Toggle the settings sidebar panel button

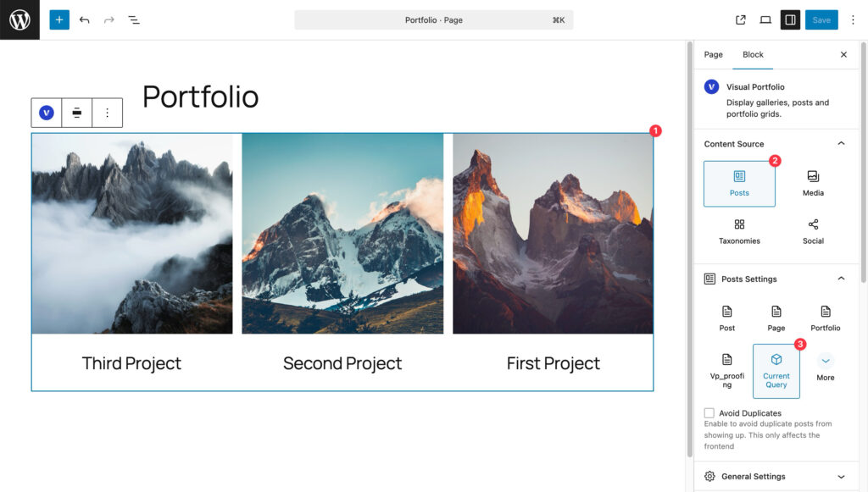click(790, 19)
